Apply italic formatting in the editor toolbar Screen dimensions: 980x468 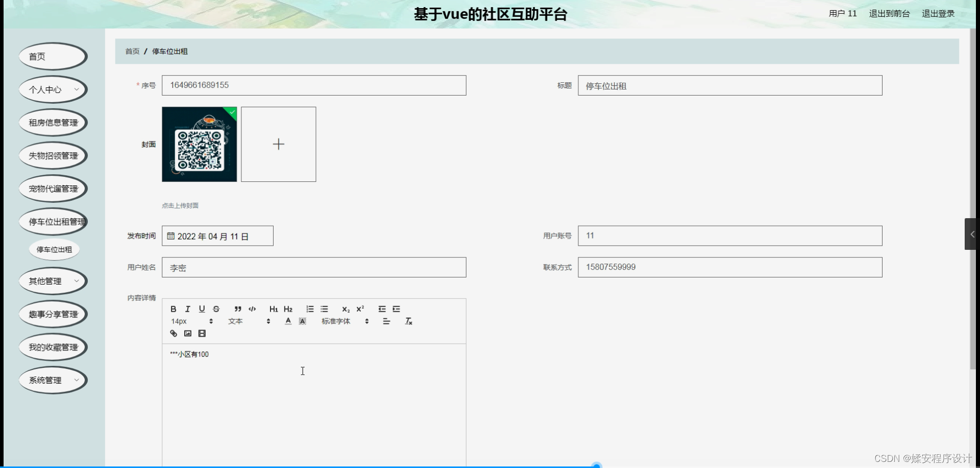coord(187,309)
